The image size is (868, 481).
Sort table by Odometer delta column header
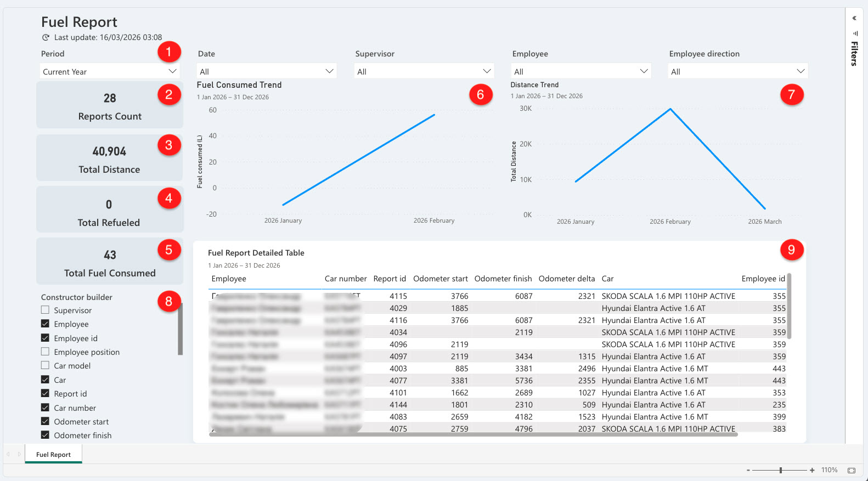(566, 279)
